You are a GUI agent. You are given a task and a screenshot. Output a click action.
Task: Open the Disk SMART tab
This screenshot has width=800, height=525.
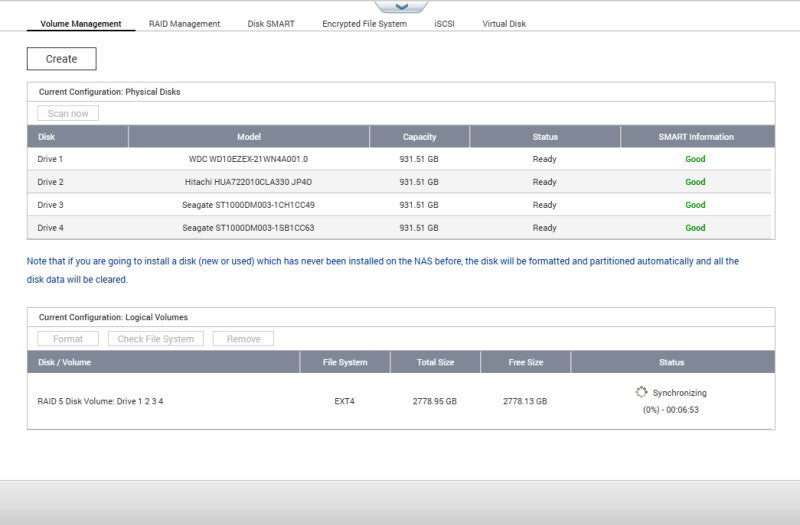pyautogui.click(x=271, y=23)
